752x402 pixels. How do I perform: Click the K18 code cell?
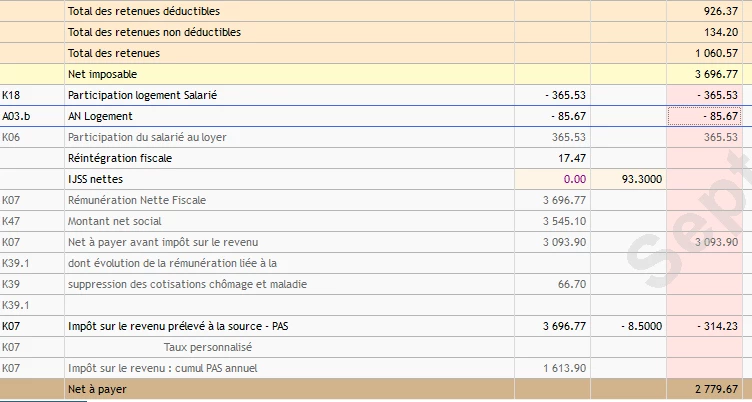(12, 95)
